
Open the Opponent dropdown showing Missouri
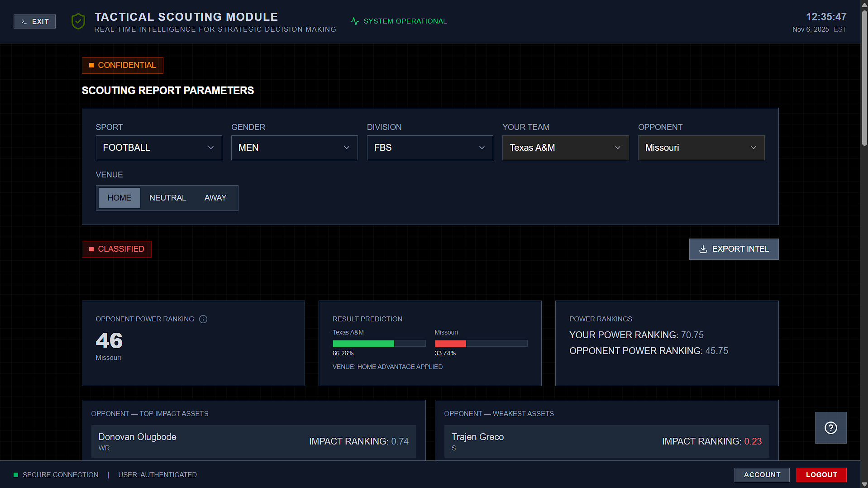701,148
